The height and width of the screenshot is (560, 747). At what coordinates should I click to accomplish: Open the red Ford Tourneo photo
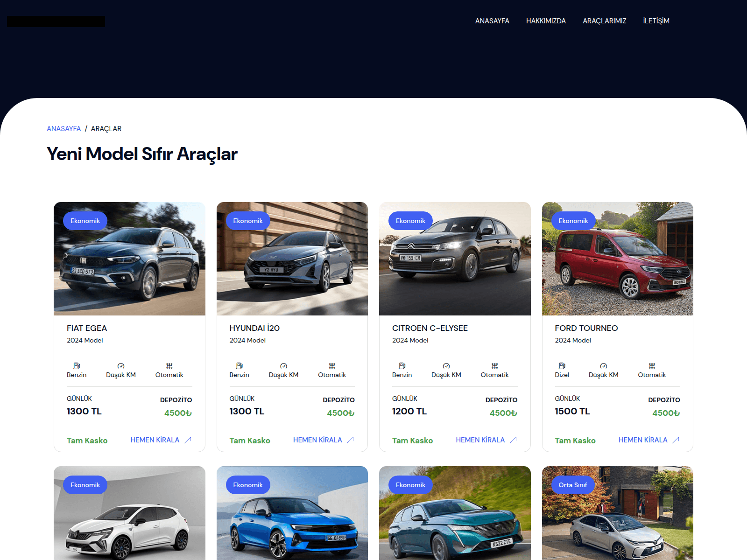(x=617, y=259)
